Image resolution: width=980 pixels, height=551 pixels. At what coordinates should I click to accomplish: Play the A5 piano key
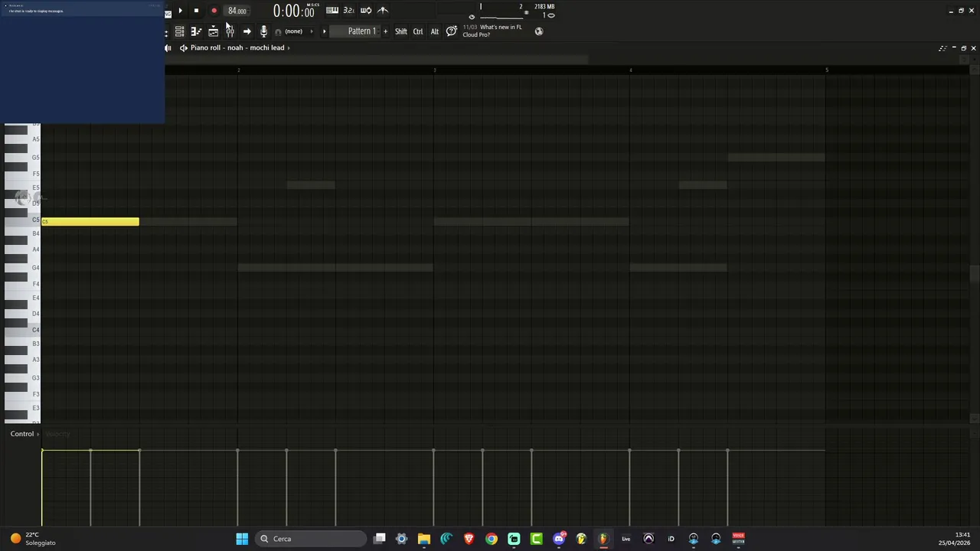pyautogui.click(x=21, y=139)
